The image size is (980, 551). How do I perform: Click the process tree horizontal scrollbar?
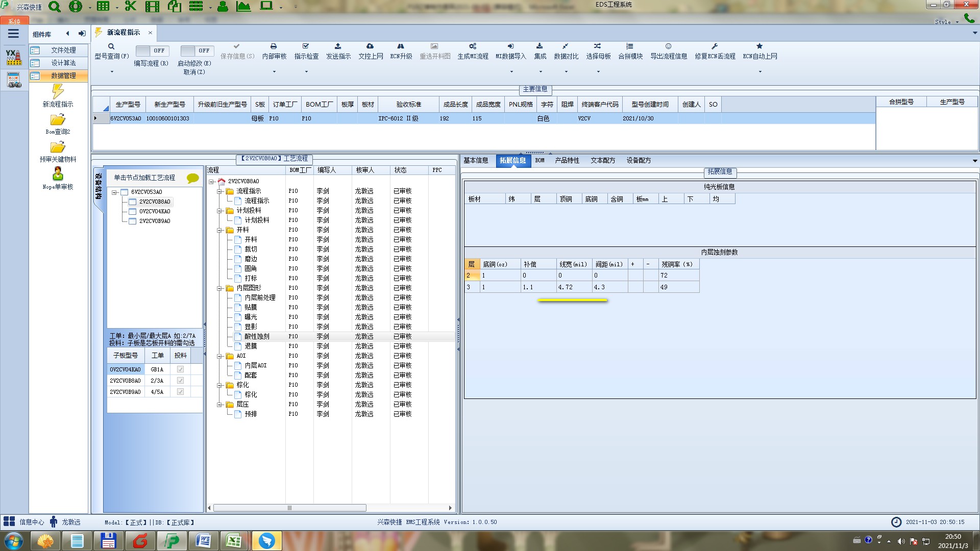tap(289, 508)
